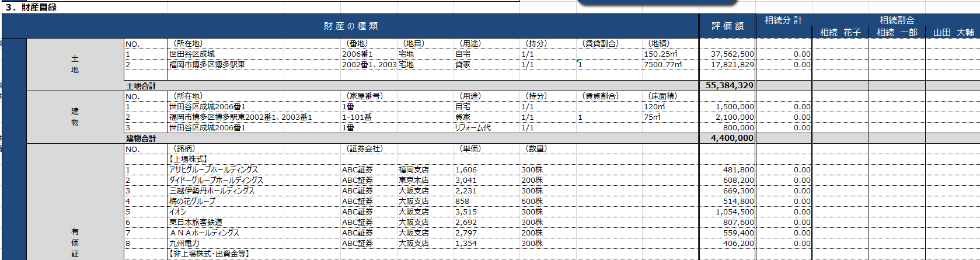Image resolution: width=980 pixels, height=260 pixels.
Task: Select the 九州電力 stock name cell
Action: pos(184,244)
